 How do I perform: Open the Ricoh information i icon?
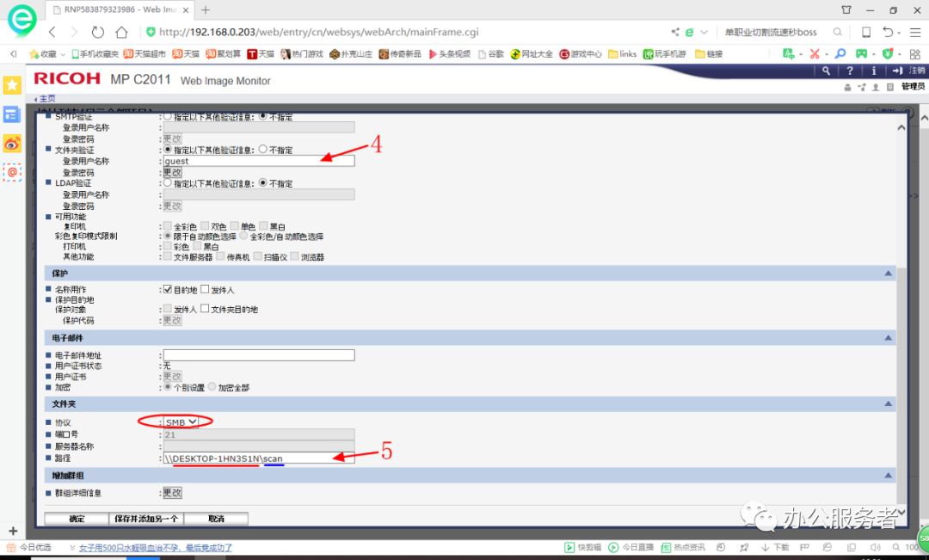pos(873,71)
